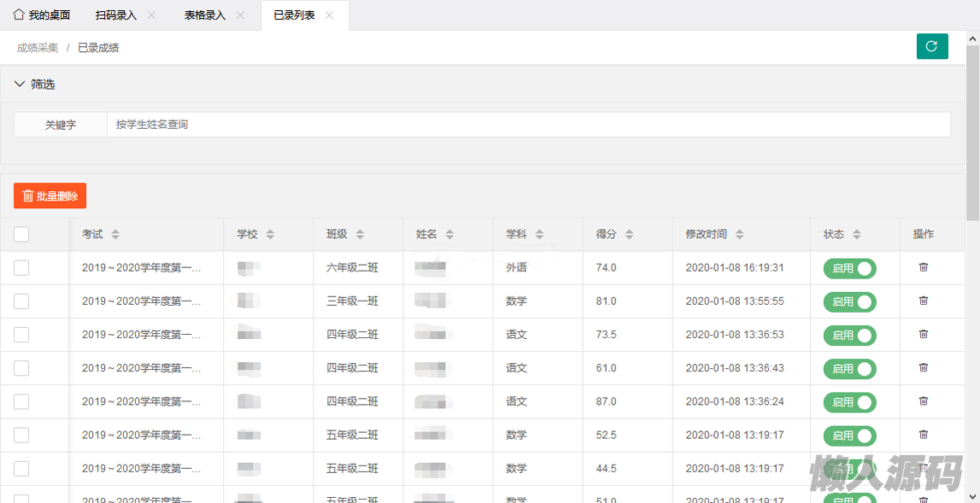This screenshot has width=980, height=503.
Task: Sort by 修改时间 column arrows
Action: (740, 235)
